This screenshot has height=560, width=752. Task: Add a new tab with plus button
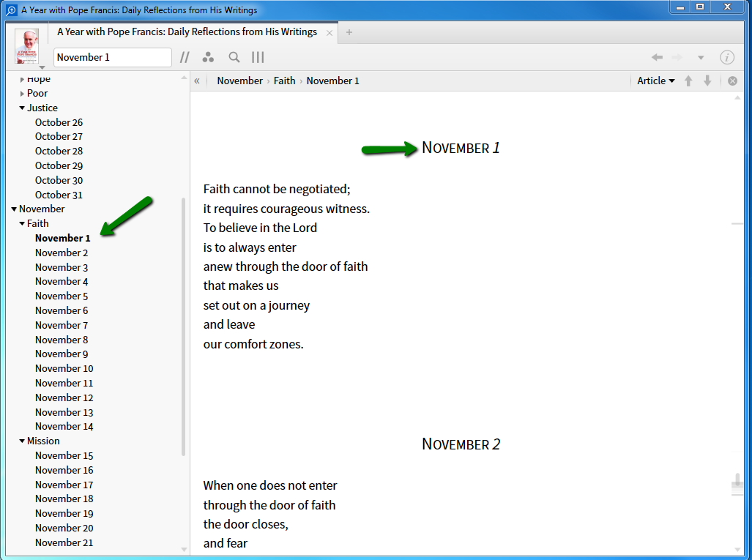pos(349,33)
